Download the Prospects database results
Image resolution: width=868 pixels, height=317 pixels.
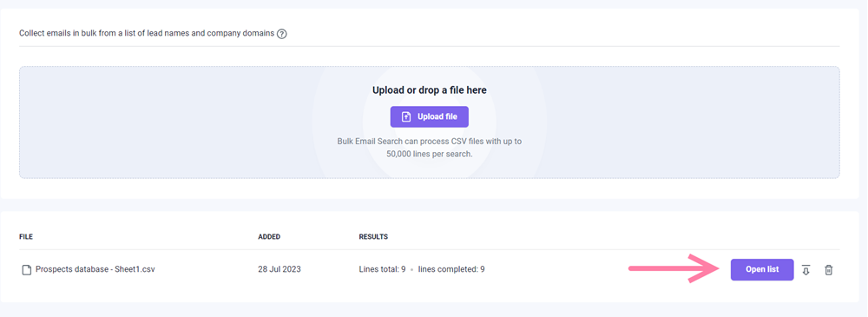806,270
